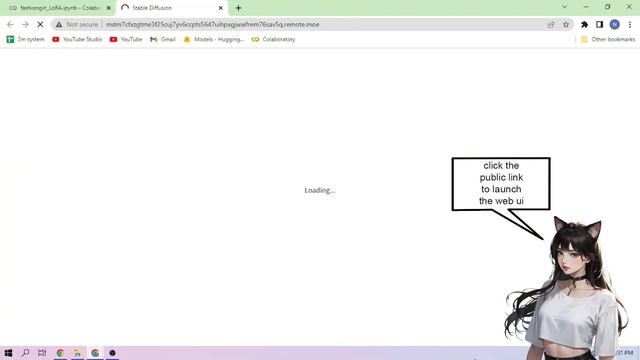640x360 pixels.
Task: Open the Gmail bookmark
Action: coord(163,39)
